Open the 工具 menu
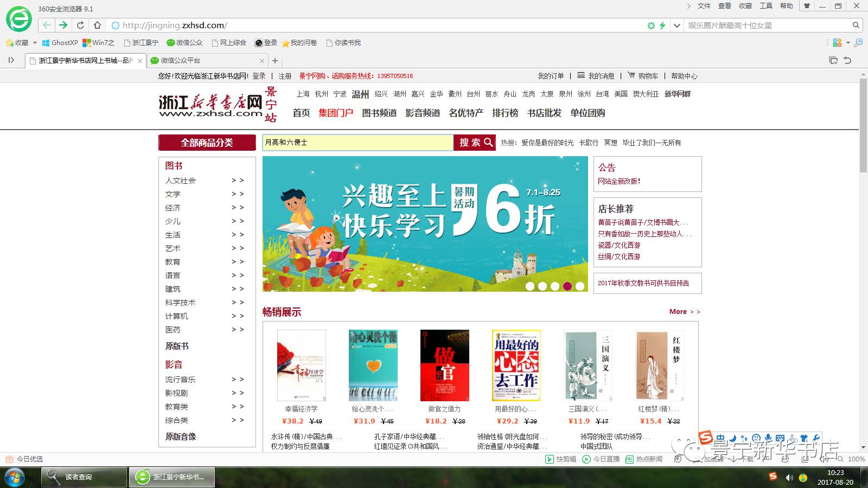The image size is (868, 488). (x=766, y=6)
